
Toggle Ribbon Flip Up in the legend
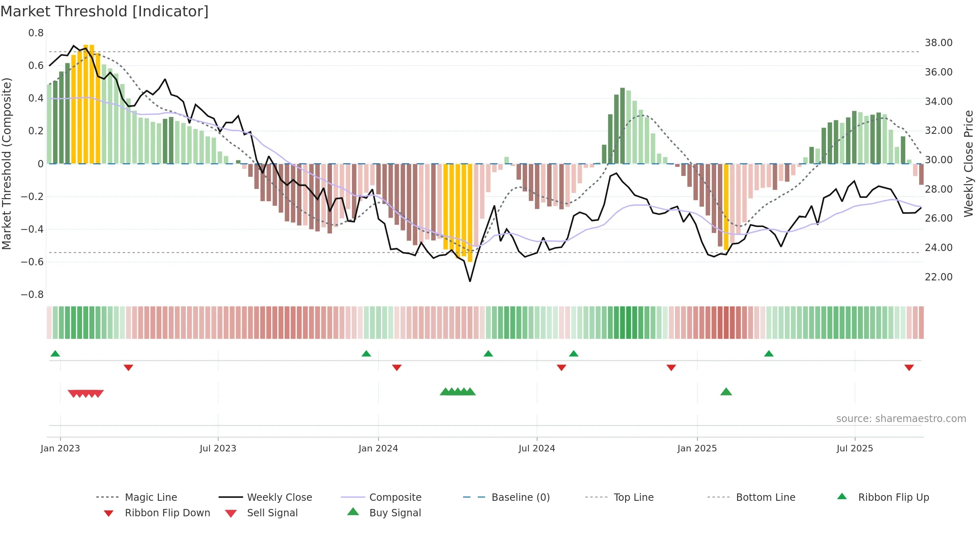883,497
